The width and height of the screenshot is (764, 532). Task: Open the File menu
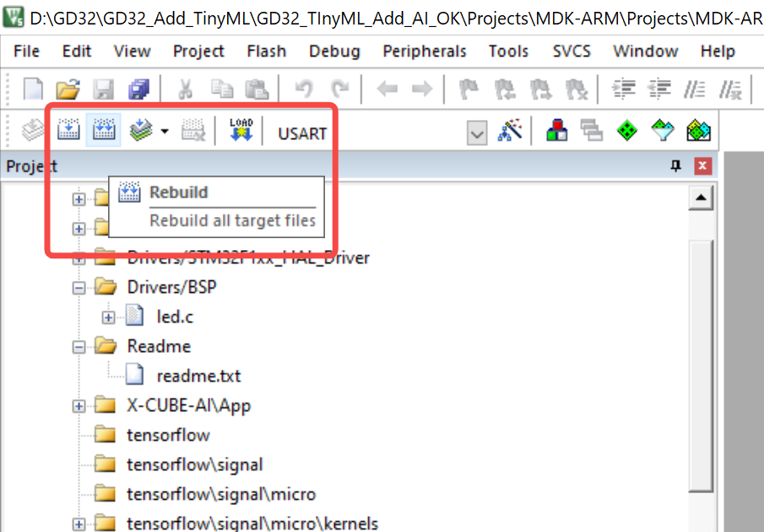point(26,52)
